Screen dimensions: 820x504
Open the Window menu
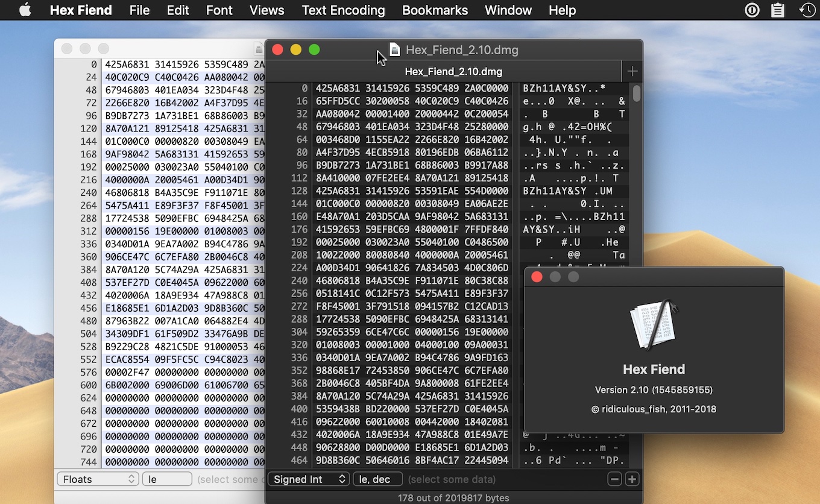pos(508,10)
